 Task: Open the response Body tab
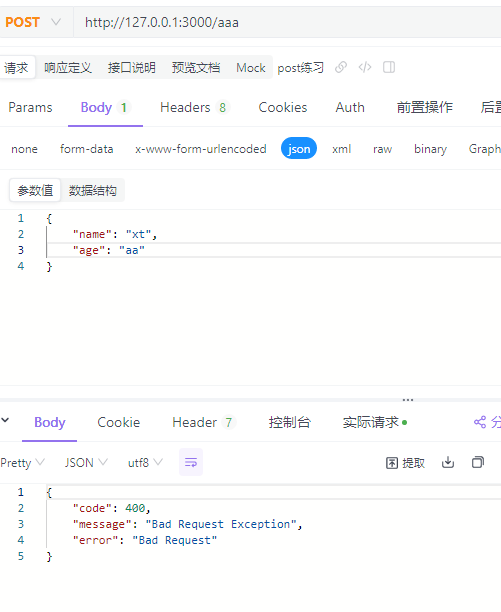pyautogui.click(x=50, y=422)
